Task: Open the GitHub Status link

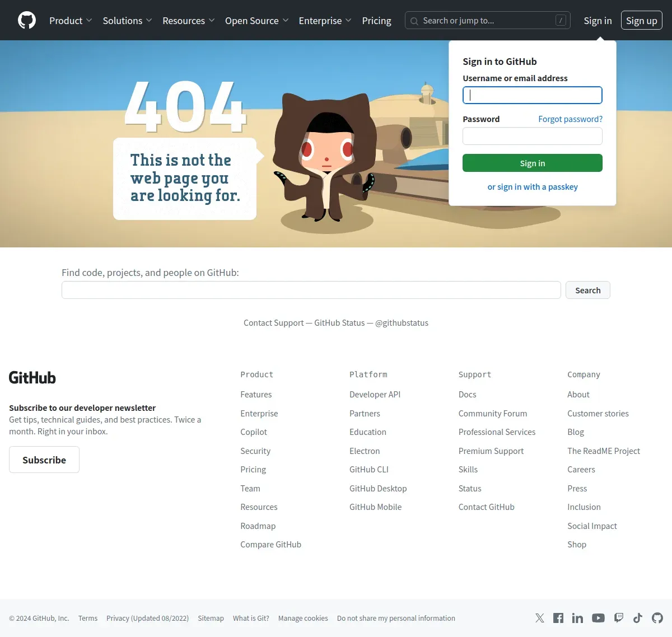Action: (339, 323)
